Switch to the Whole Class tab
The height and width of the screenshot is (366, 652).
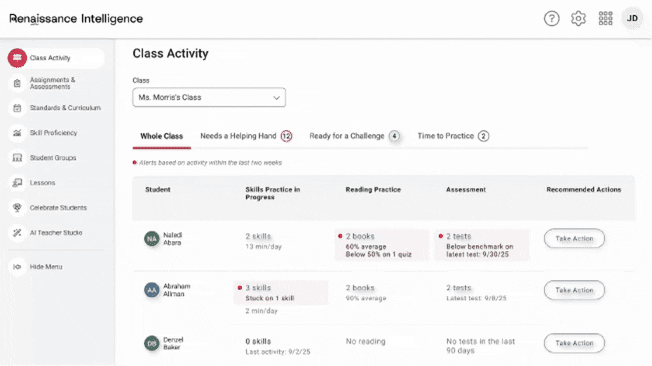point(161,136)
